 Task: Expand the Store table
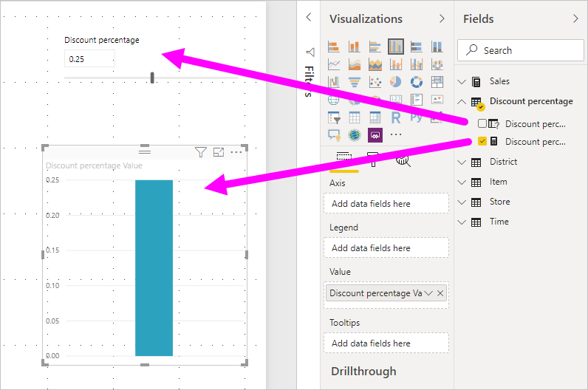click(462, 202)
